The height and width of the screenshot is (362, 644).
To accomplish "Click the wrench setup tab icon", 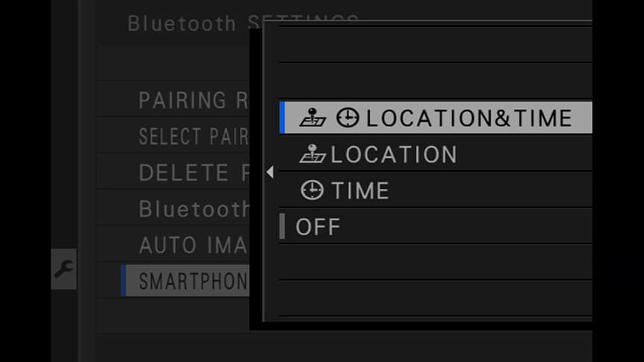I will point(64,269).
